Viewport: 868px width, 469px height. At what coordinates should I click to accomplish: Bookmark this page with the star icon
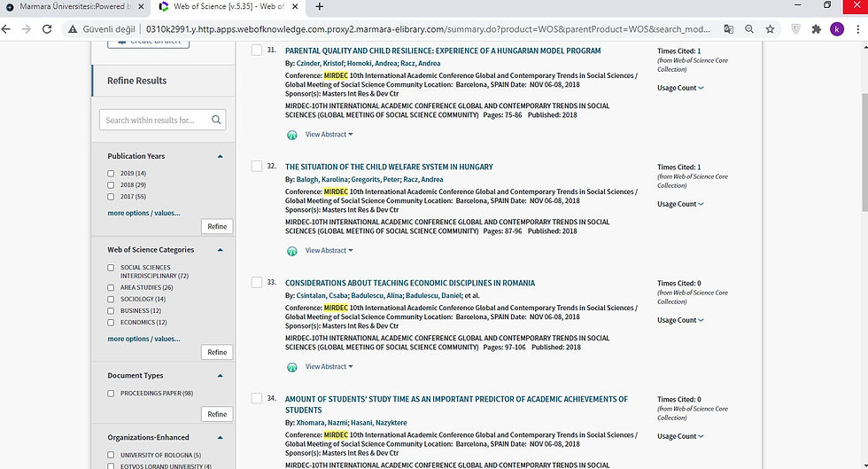tap(770, 29)
